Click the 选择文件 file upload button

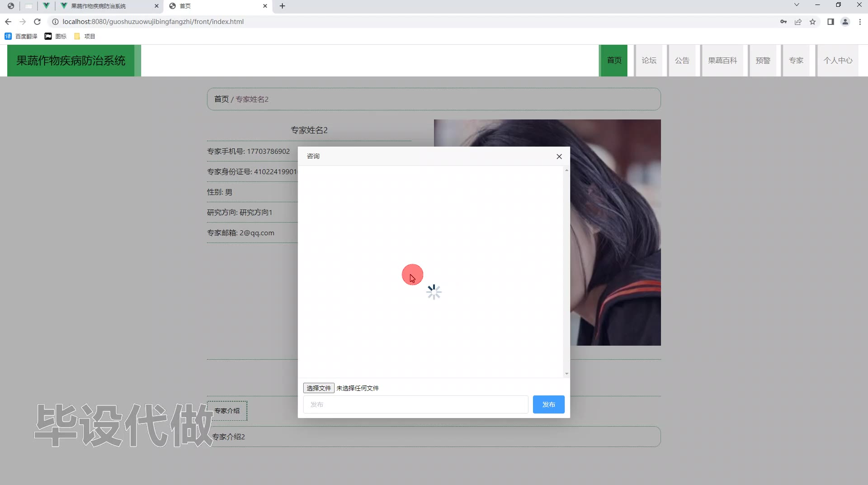click(319, 388)
